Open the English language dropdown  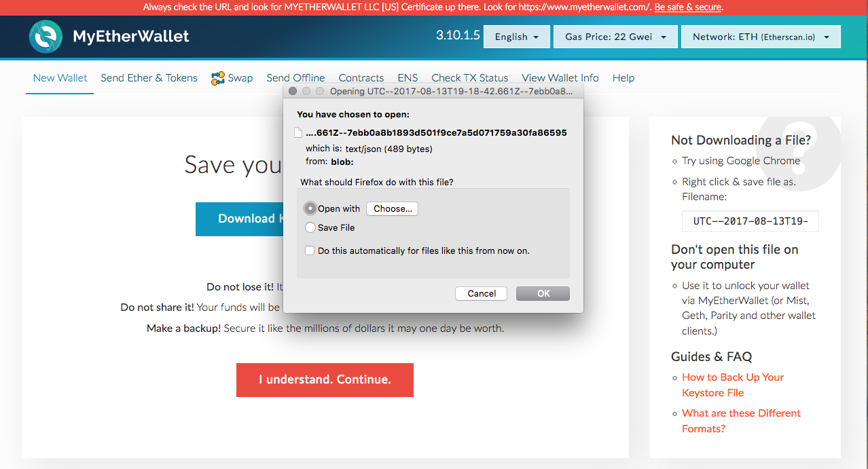click(x=517, y=37)
